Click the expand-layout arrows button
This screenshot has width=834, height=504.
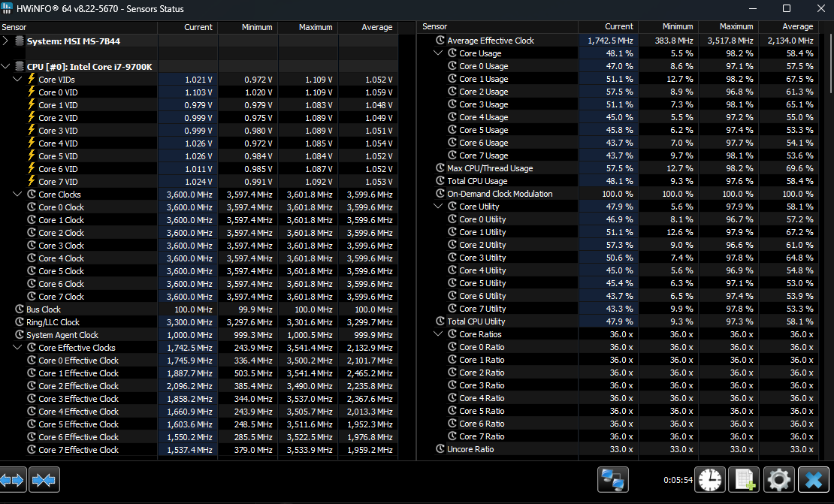[13, 480]
